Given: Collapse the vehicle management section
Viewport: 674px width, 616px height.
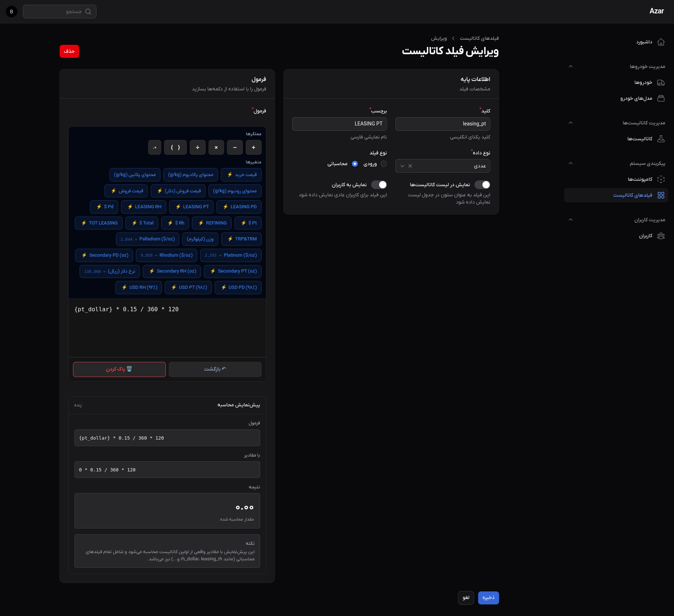Looking at the screenshot, I should 570,67.
